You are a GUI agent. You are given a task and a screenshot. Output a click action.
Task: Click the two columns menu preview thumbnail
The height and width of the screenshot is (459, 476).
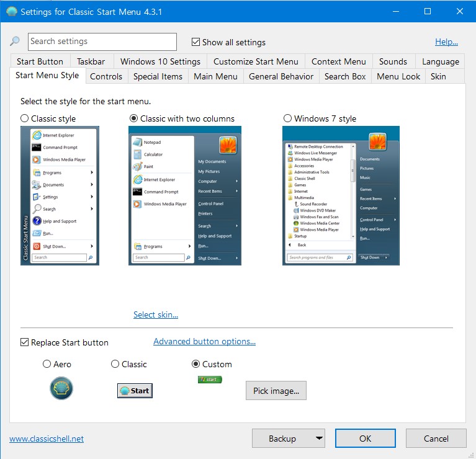[185, 195]
